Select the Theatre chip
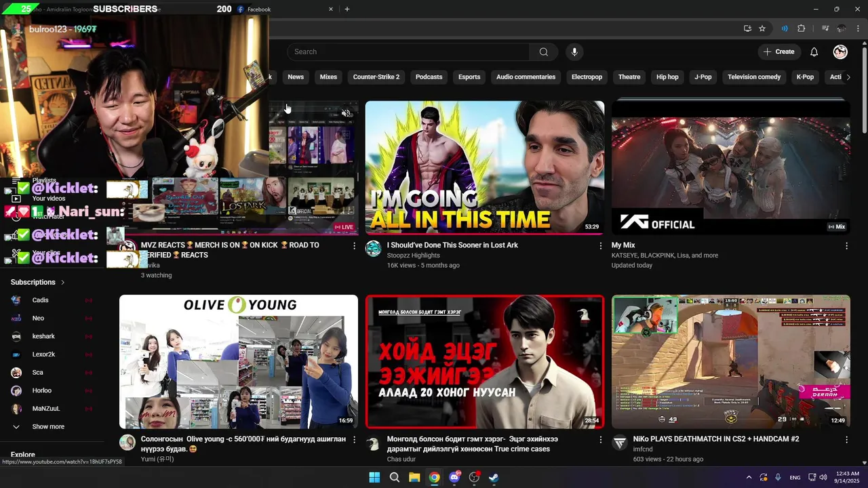Screen dimensions: 868x488 [x=629, y=77]
